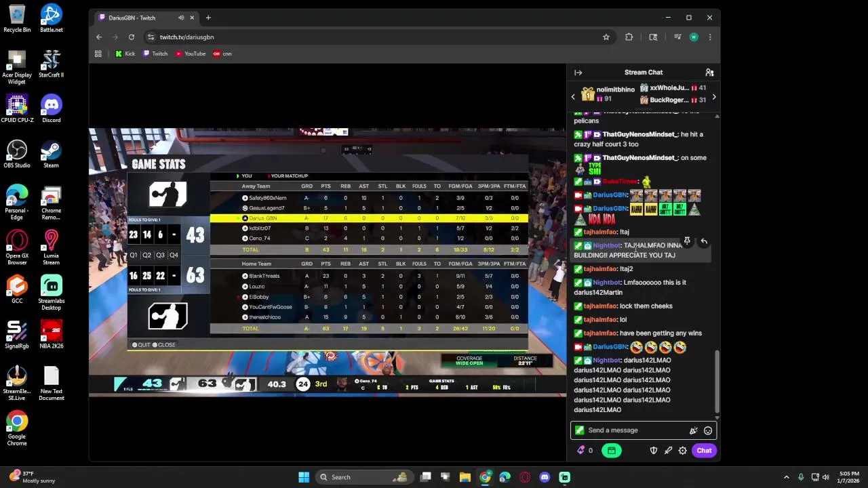Screen dimensions: 868x488
Task: Select the DariusGBN - Twitch tab
Action: click(x=144, y=18)
